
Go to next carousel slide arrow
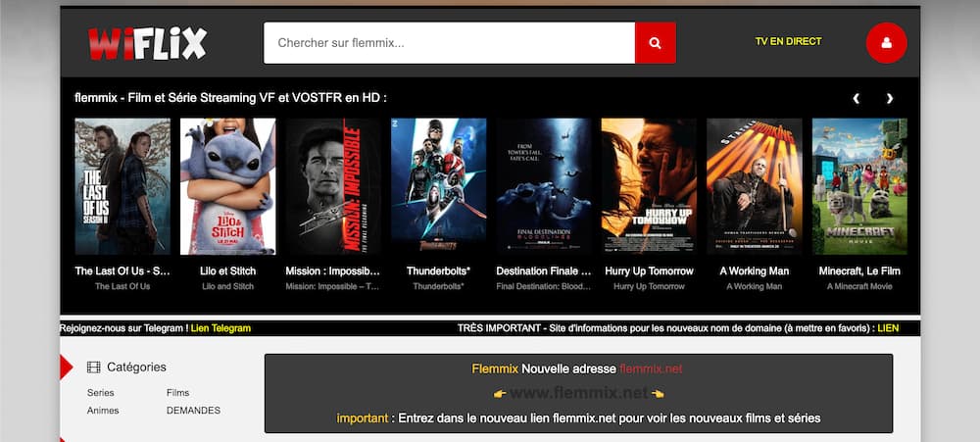890,98
